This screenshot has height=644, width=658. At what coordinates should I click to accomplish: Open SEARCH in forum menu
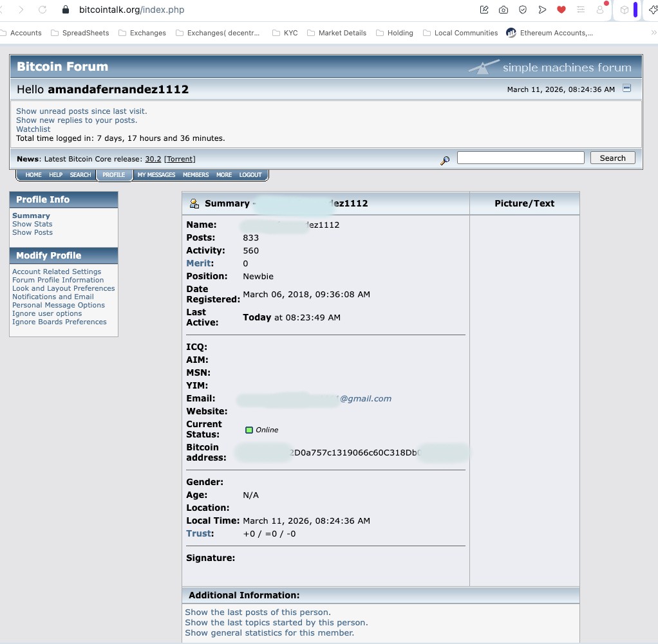(x=80, y=175)
